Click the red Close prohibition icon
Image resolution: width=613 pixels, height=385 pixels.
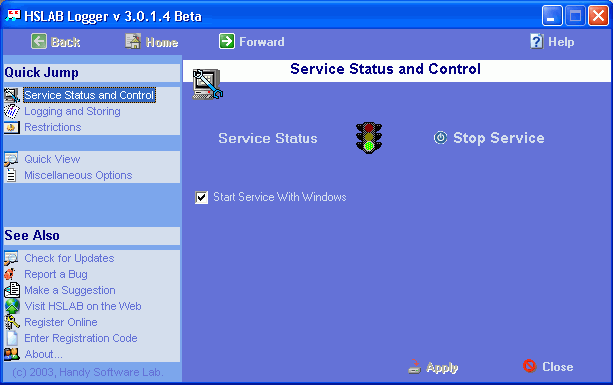tap(529, 366)
